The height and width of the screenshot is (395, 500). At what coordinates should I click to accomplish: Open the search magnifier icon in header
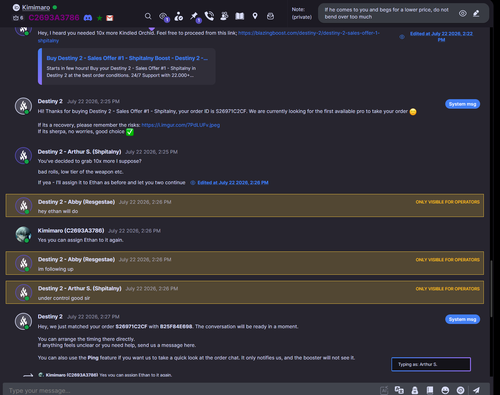(148, 16)
